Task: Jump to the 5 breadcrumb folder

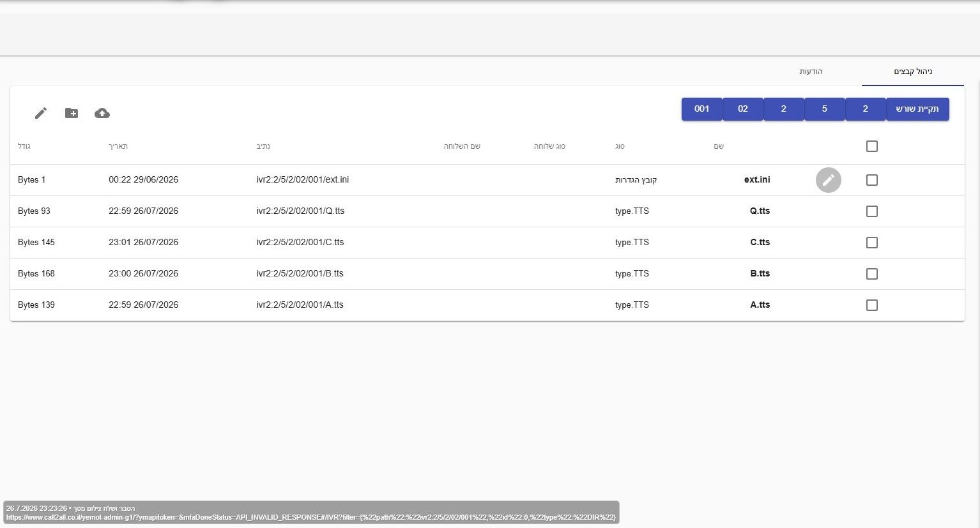Action: tap(825, 109)
